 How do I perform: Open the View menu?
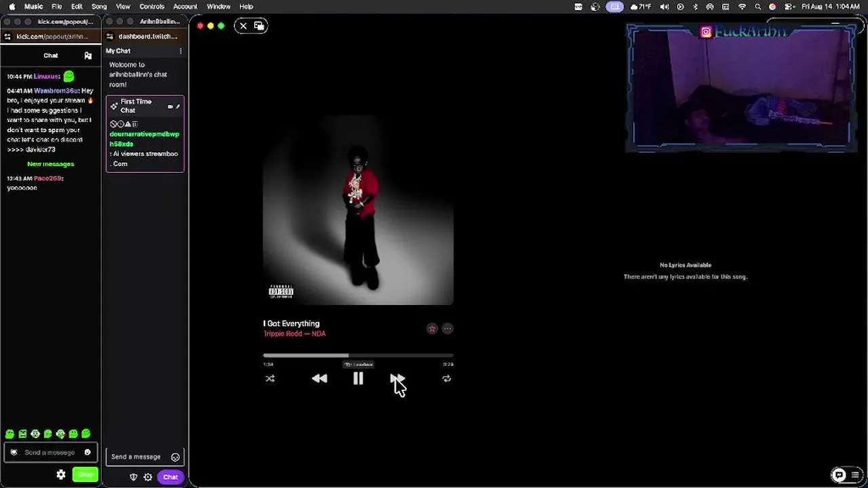click(x=123, y=7)
